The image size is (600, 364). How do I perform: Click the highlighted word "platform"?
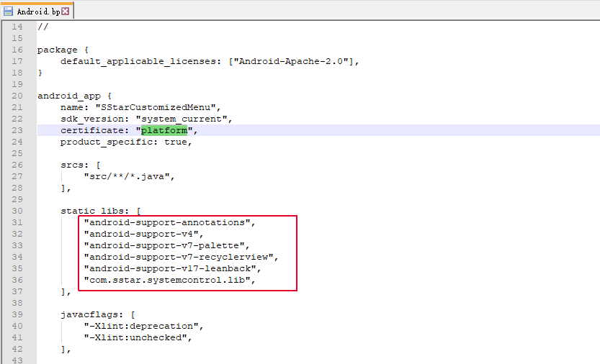164,130
